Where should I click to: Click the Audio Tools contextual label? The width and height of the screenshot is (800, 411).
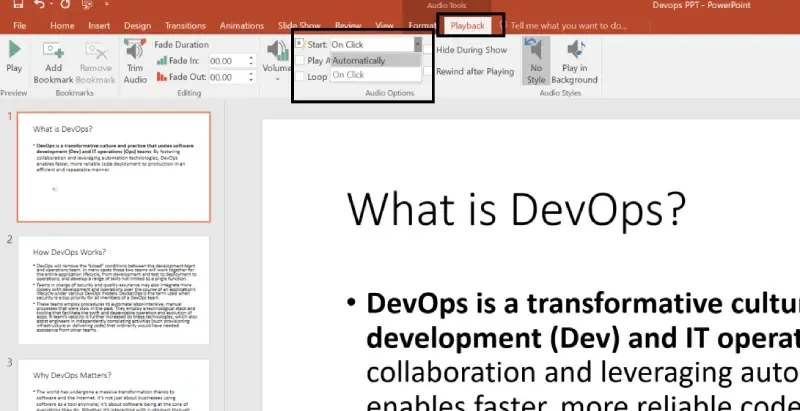[446, 6]
